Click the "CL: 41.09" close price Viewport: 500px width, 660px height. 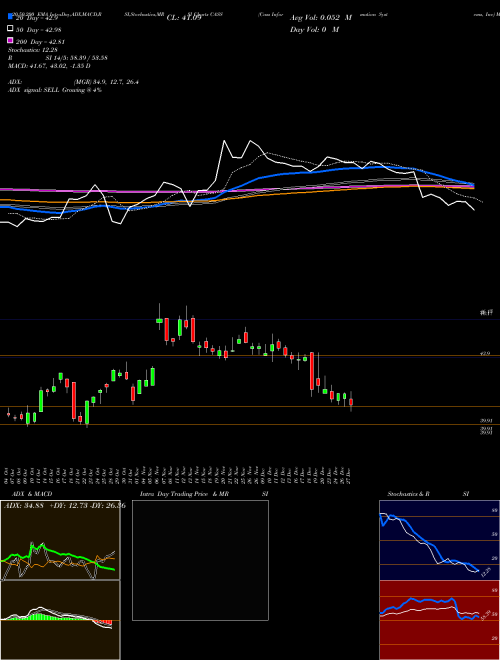click(184, 18)
